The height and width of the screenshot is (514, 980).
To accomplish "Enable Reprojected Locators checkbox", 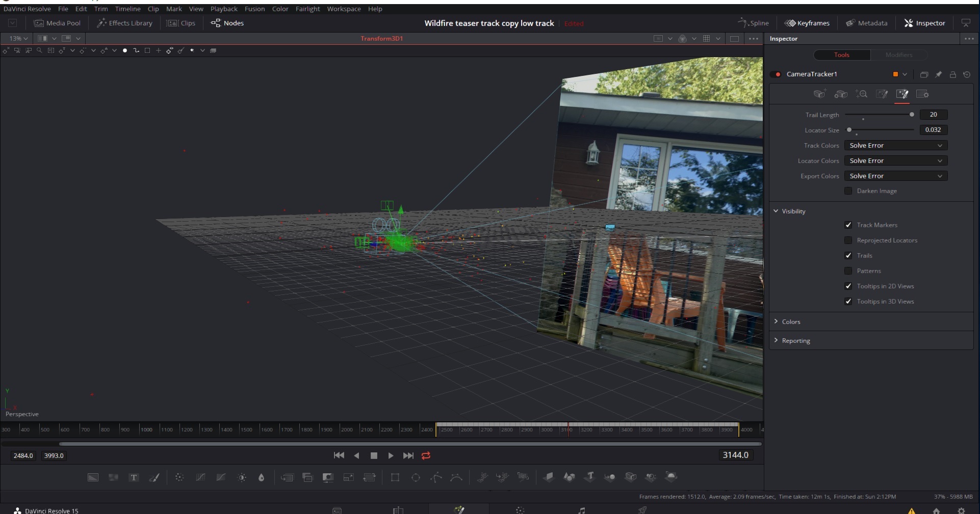I will 848,240.
